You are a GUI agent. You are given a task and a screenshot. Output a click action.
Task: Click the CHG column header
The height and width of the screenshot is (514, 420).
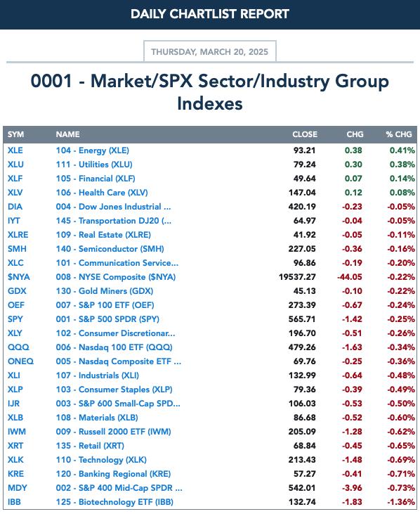click(355, 134)
